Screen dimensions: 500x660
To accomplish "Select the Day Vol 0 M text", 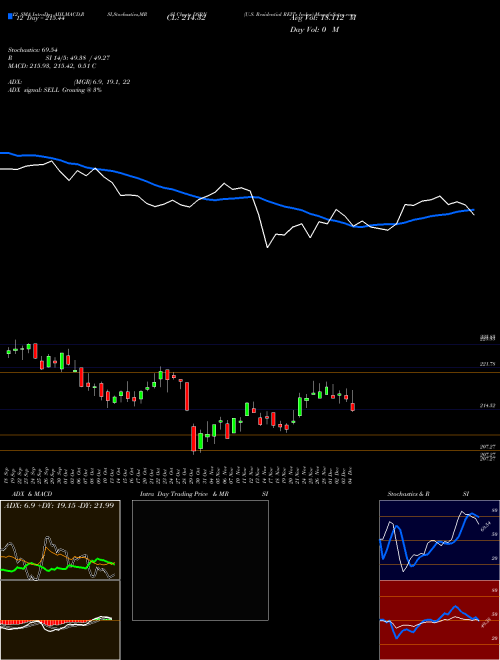I will (314, 29).
